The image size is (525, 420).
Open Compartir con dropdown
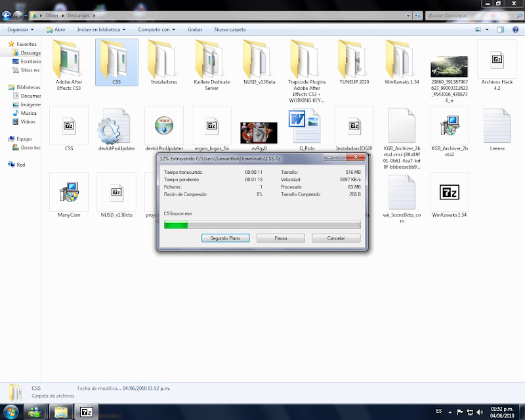156,30
